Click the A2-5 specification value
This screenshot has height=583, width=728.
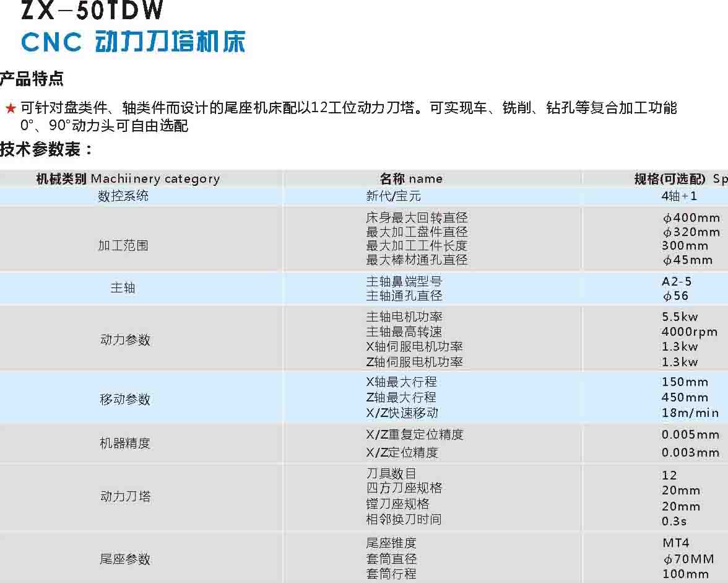tap(677, 282)
